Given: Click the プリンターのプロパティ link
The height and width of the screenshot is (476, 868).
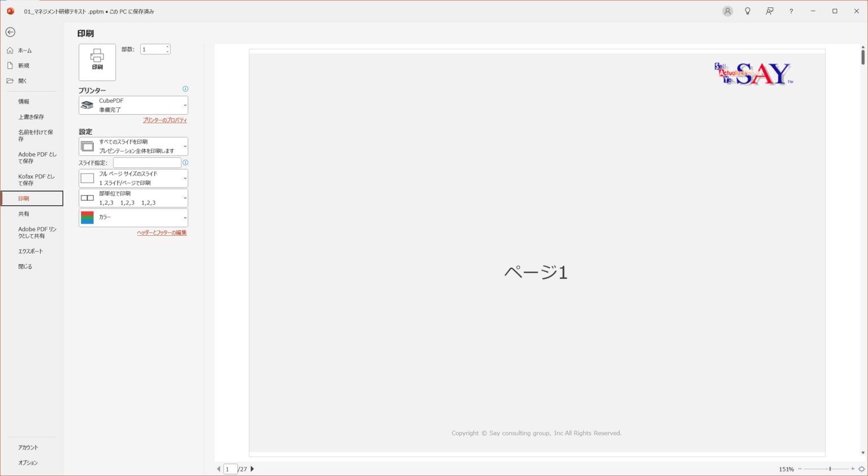Looking at the screenshot, I should (x=164, y=120).
